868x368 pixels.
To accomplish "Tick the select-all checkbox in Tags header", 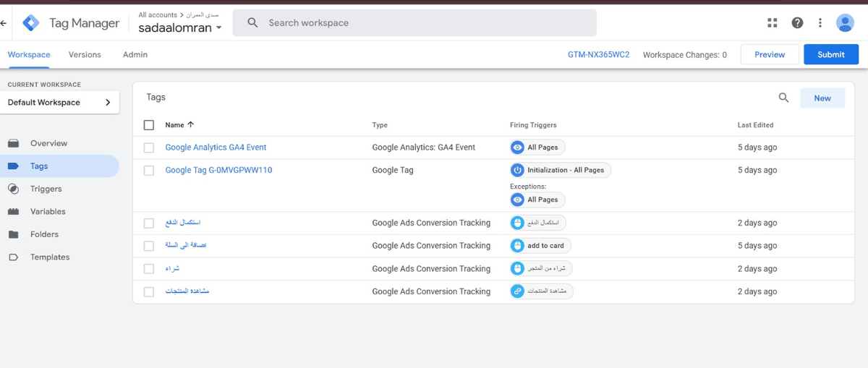I will (149, 125).
